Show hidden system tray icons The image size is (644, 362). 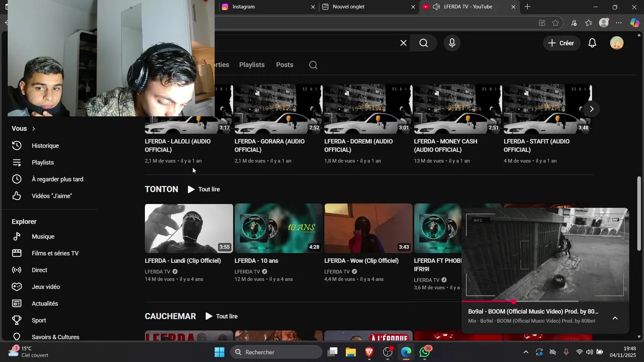click(526, 352)
